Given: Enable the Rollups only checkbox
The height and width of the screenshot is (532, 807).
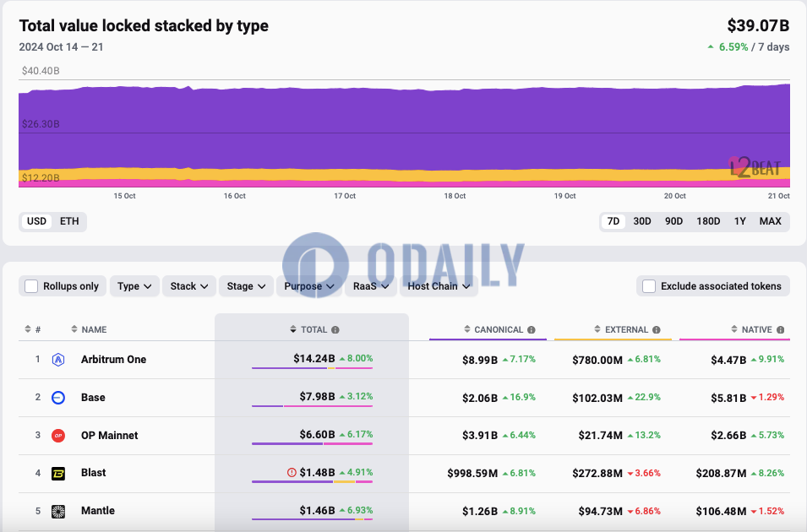Looking at the screenshot, I should [31, 286].
